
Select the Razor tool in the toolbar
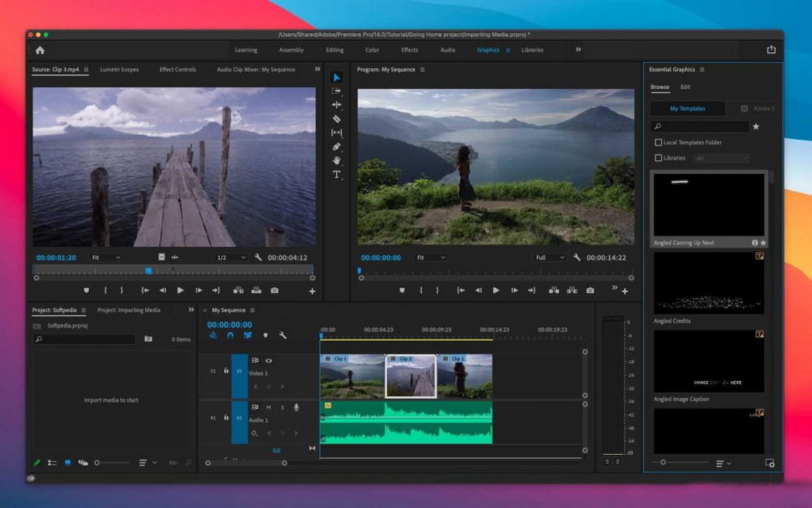[337, 119]
